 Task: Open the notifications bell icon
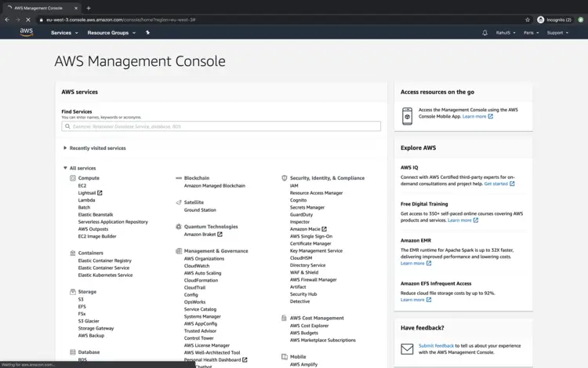click(x=485, y=33)
